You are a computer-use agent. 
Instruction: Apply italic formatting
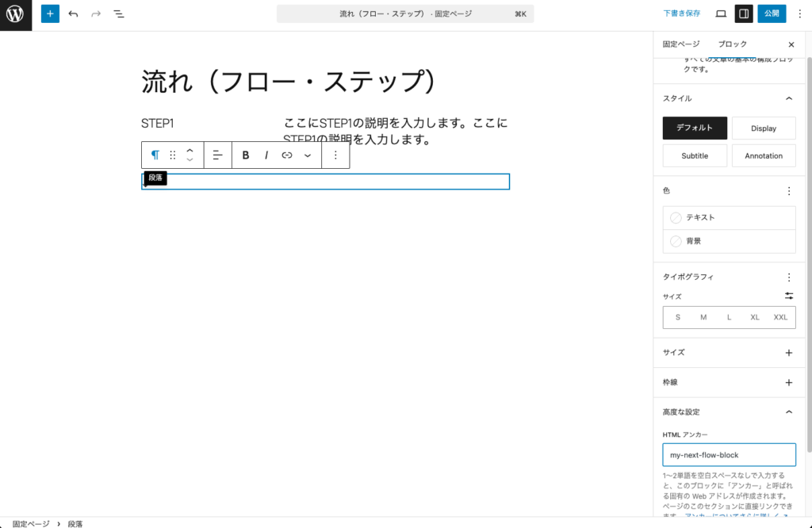(x=266, y=155)
